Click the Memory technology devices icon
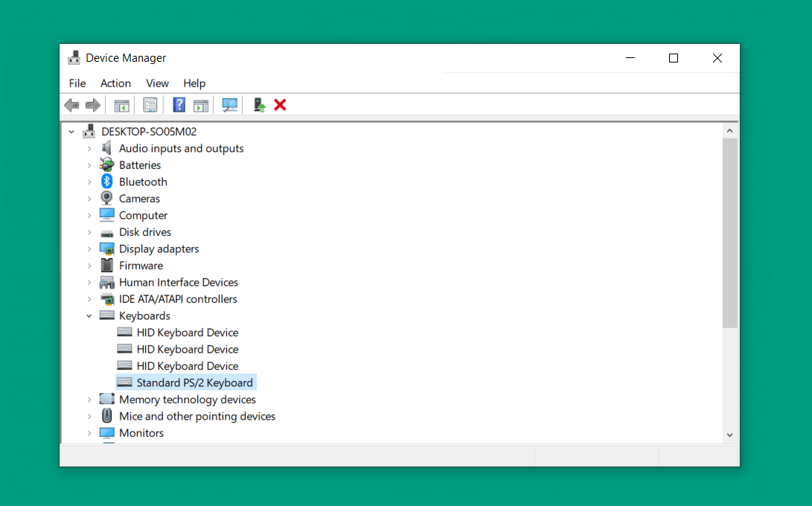This screenshot has width=812, height=506. click(106, 399)
